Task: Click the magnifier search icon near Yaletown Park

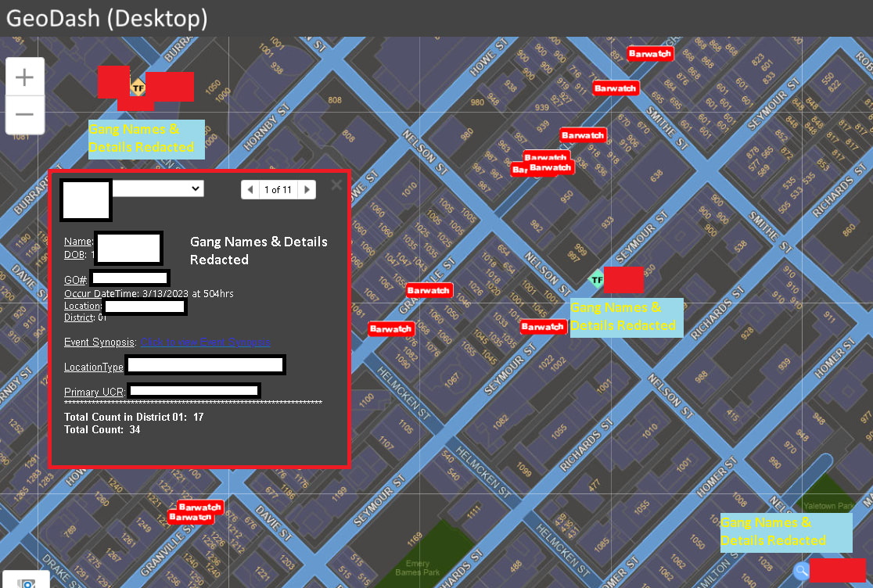Action: point(801,570)
